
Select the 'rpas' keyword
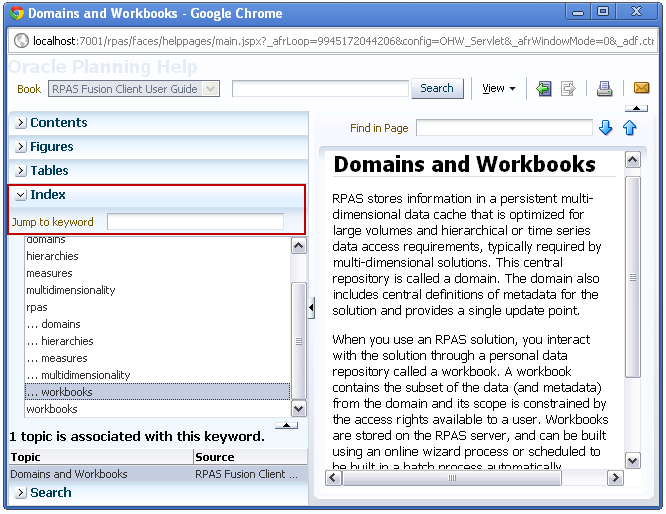(37, 307)
